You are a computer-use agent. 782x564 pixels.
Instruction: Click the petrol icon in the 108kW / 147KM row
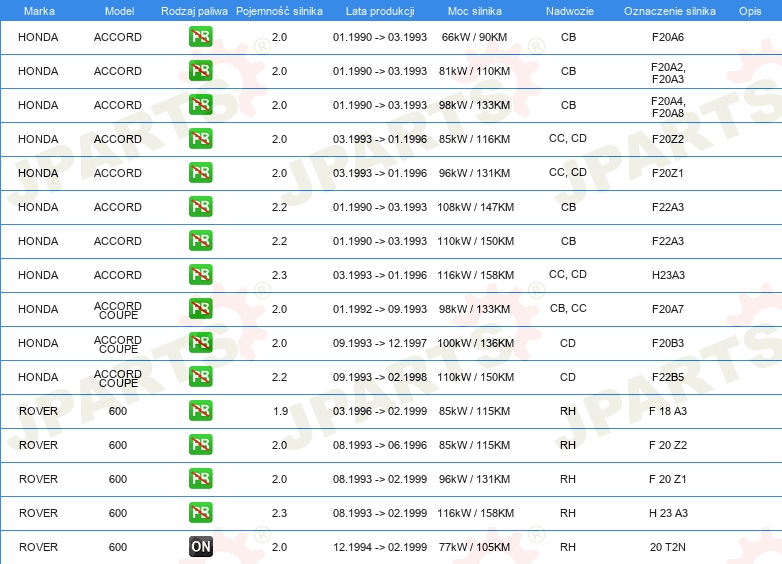[x=200, y=206]
